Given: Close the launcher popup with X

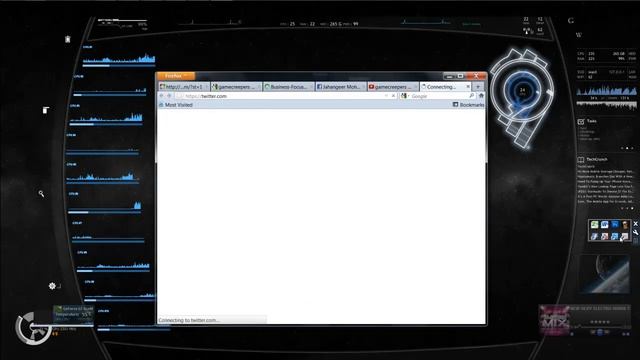Looking at the screenshot, I should click(x=636, y=224).
